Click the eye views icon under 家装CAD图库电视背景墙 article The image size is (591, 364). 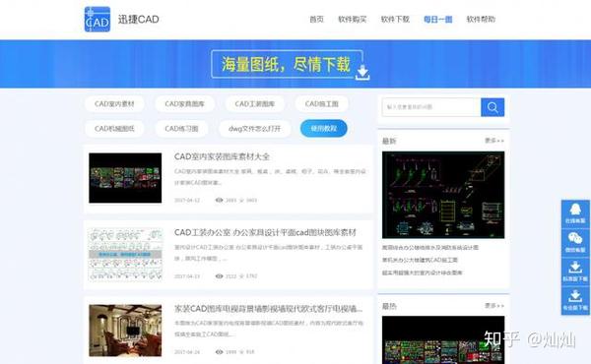pyautogui.click(x=219, y=352)
